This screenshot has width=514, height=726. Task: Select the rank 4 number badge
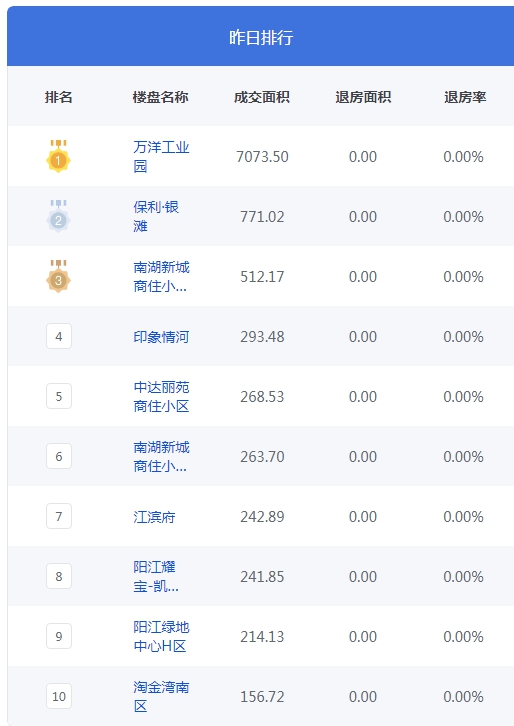click(59, 336)
